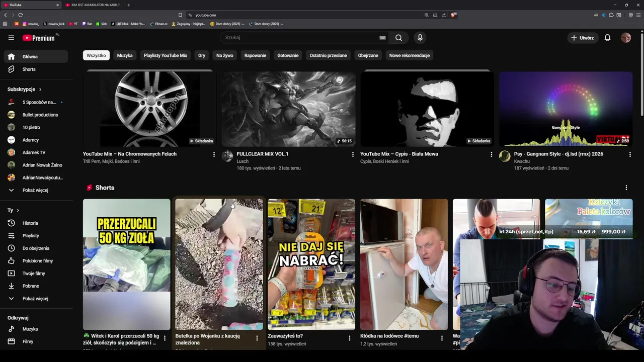Image resolution: width=644 pixels, height=362 pixels.
Task: Open Shorts in the sidebar
Action: 36,69
